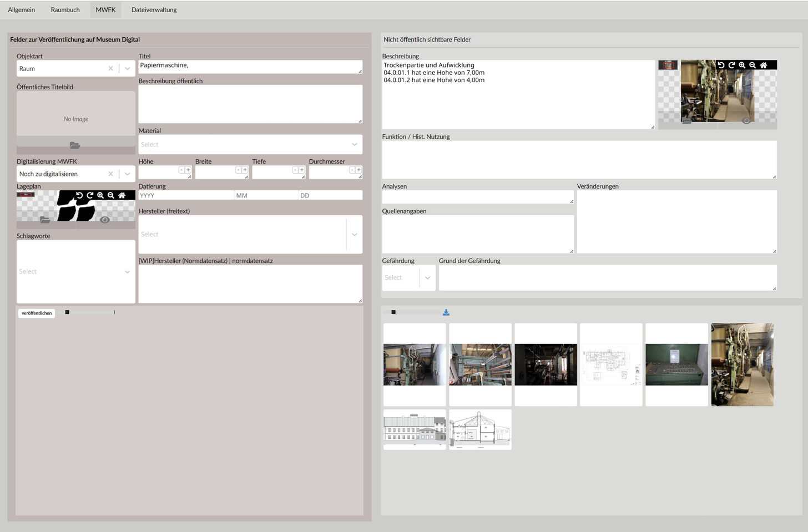This screenshot has height=532, width=808.
Task: Click the slider next to veröffentlichen
Action: click(x=68, y=312)
